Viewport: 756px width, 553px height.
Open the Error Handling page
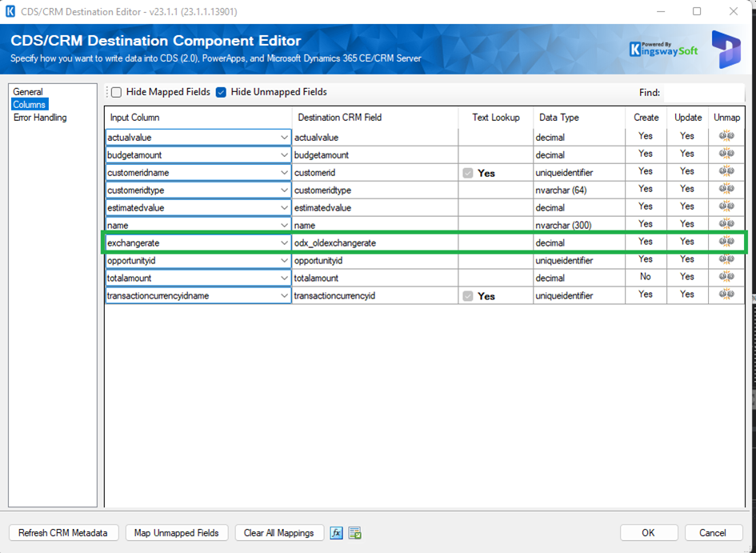40,118
